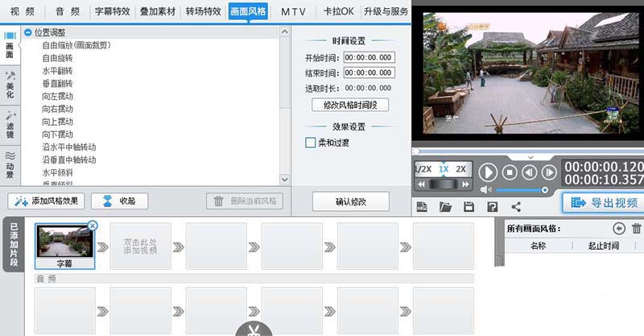Collapse the 位置调整 category
644x336 pixels.
point(28,32)
